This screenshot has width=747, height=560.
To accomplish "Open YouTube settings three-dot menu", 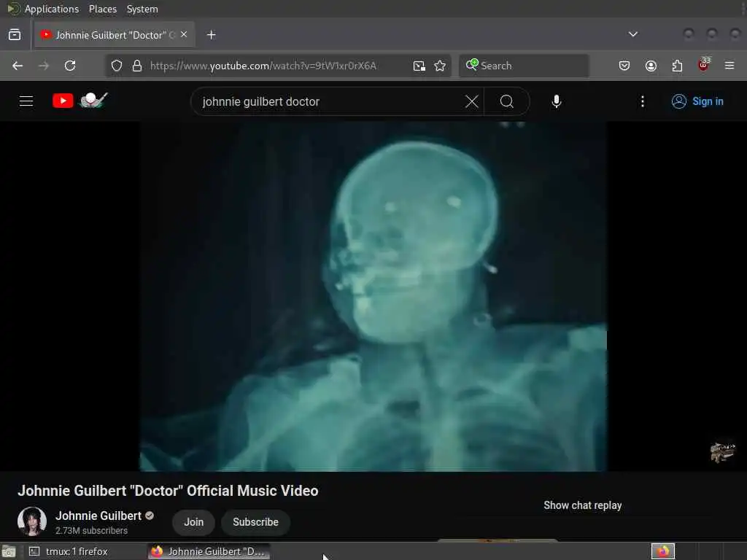I will [x=643, y=101].
